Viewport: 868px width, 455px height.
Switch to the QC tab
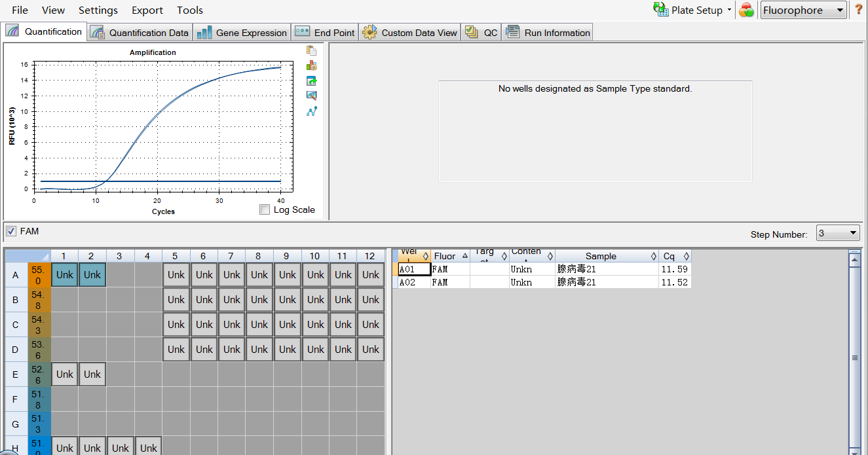[481, 32]
